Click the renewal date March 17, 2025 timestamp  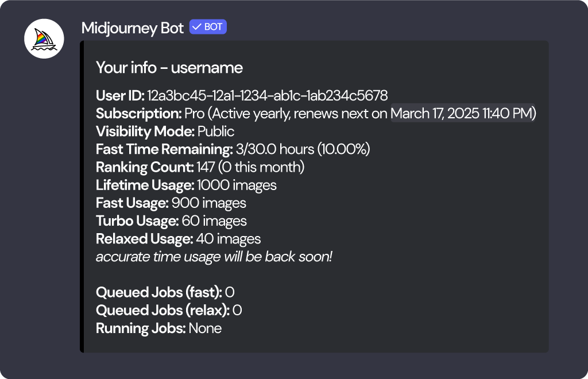(x=463, y=113)
